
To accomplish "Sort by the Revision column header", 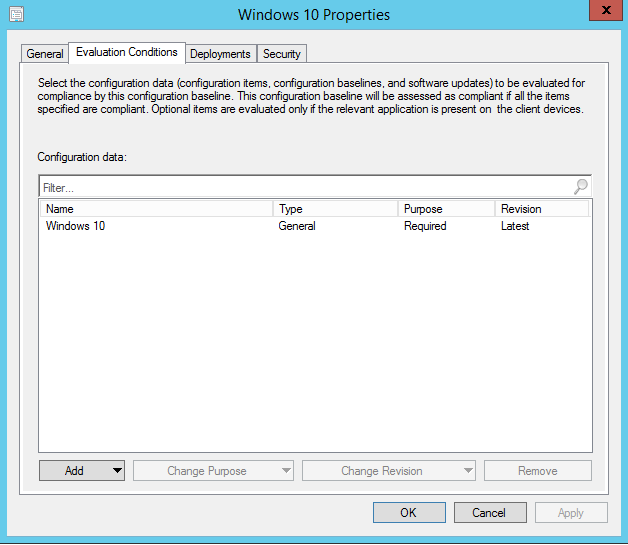I will (x=542, y=209).
